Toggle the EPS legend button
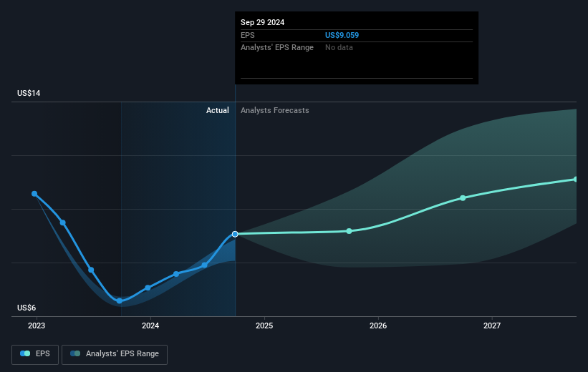588x372 pixels. [35, 354]
